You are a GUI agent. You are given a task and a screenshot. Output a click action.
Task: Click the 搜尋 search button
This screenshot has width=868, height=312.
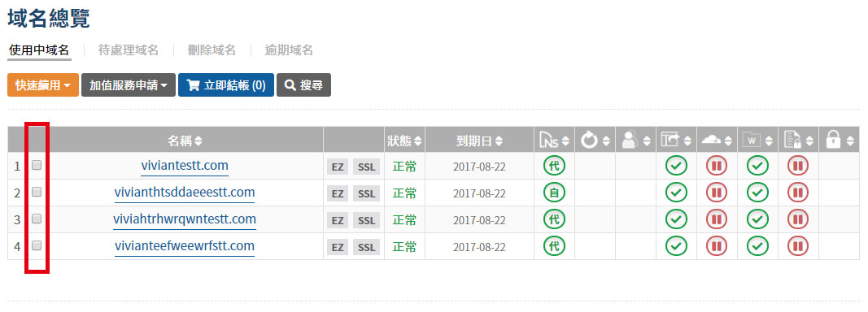tap(304, 85)
